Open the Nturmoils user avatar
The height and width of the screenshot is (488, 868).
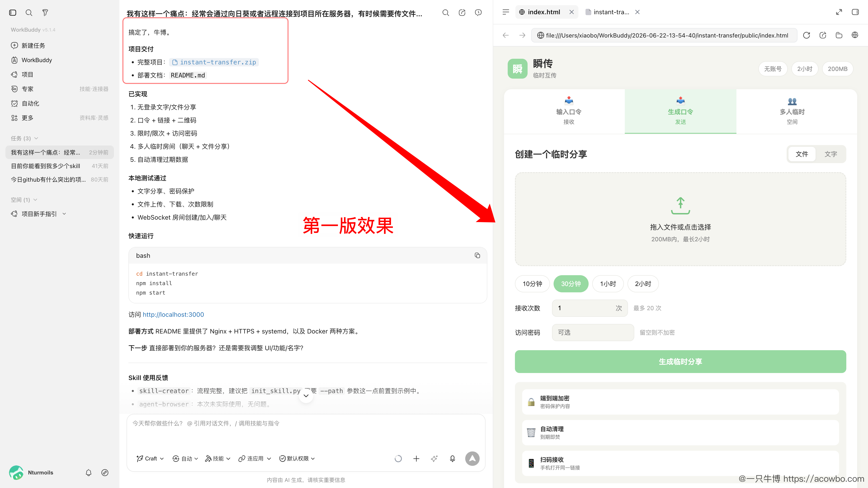pyautogui.click(x=16, y=472)
